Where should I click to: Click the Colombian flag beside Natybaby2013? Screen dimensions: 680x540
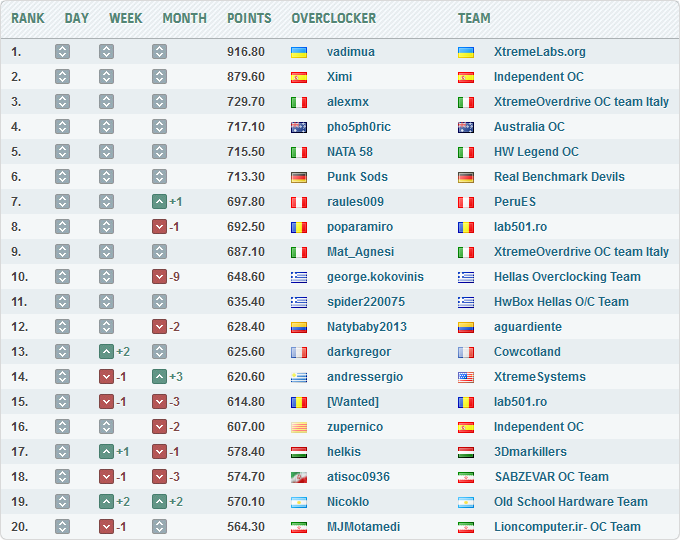pos(298,327)
